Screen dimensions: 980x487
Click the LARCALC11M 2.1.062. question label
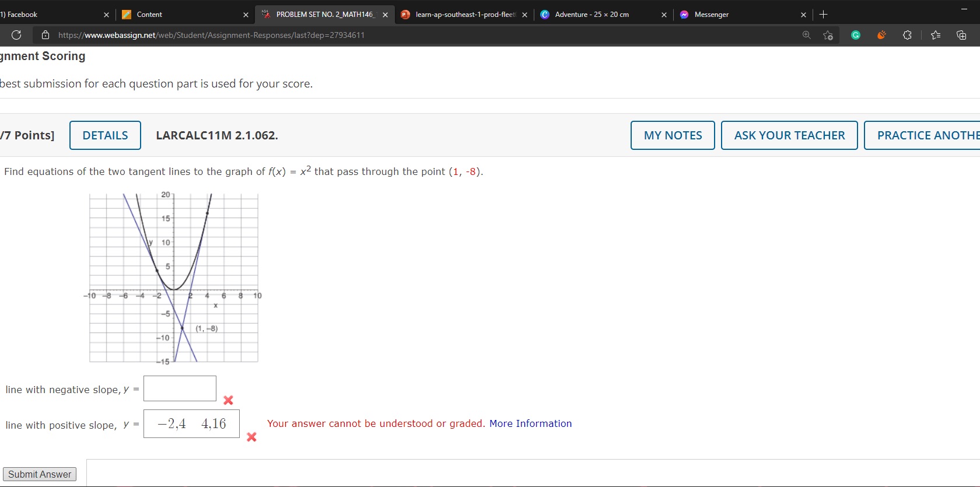coord(217,135)
